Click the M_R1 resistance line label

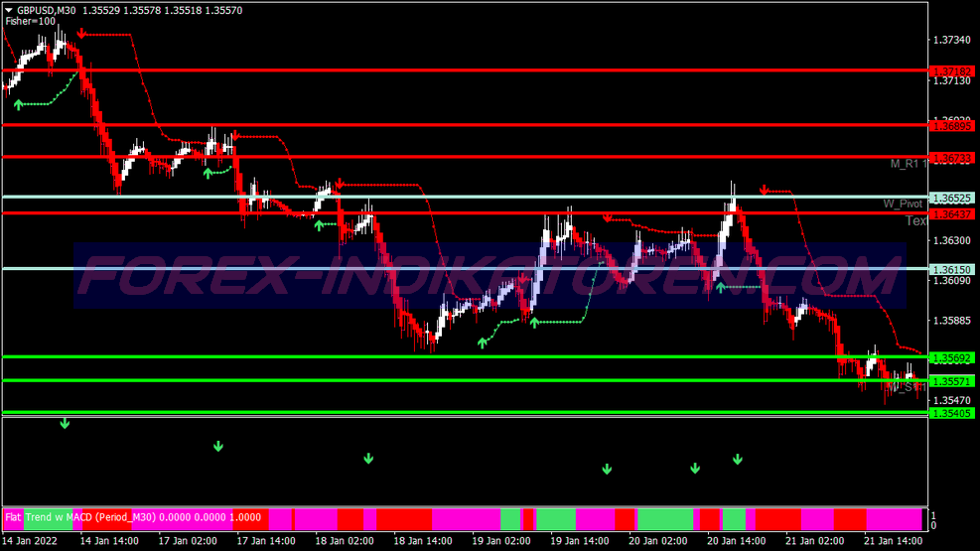point(907,163)
